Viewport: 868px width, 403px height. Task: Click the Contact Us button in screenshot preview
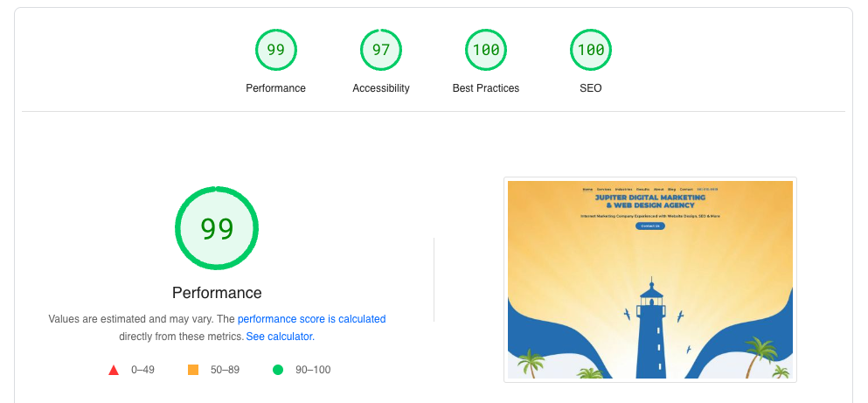(x=649, y=226)
